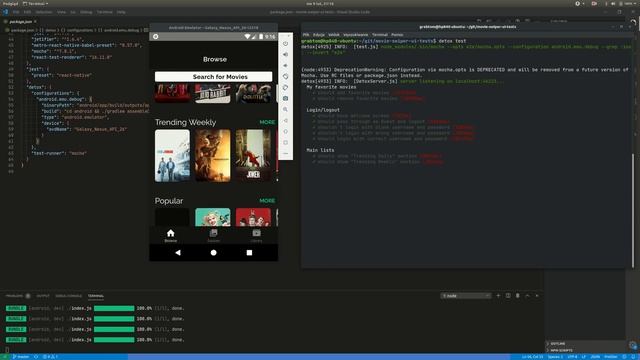Rotate emulator right icon

pyautogui.click(x=285, y=87)
